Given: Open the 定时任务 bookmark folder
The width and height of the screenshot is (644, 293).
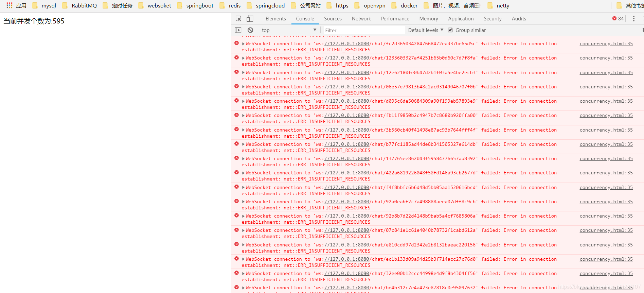Looking at the screenshot, I should [118, 5].
